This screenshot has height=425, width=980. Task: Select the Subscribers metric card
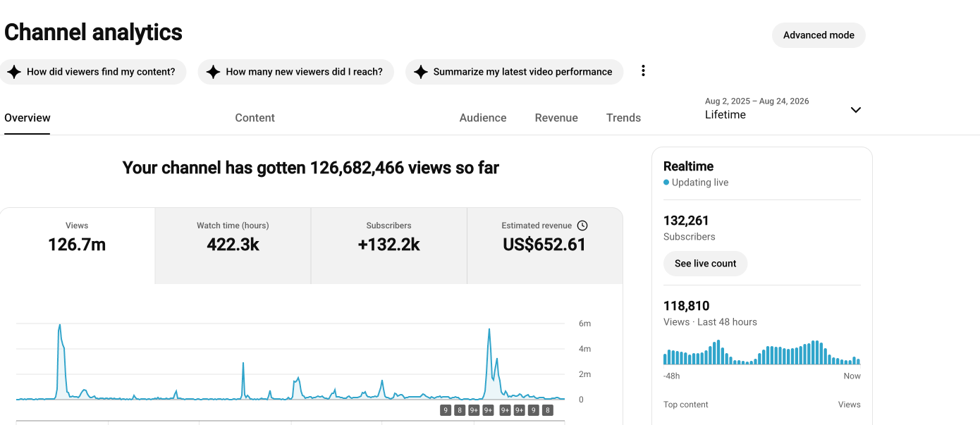(388, 246)
